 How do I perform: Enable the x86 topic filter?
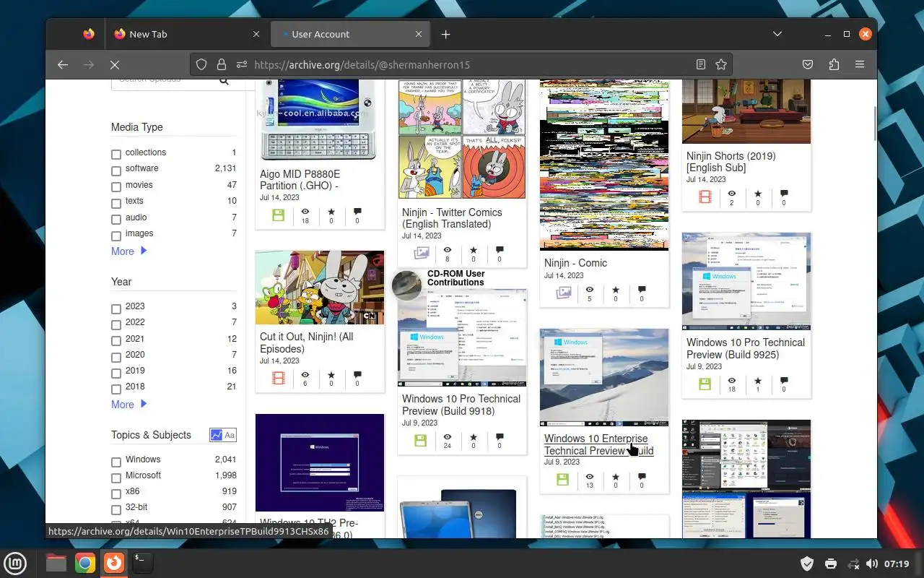(x=116, y=494)
